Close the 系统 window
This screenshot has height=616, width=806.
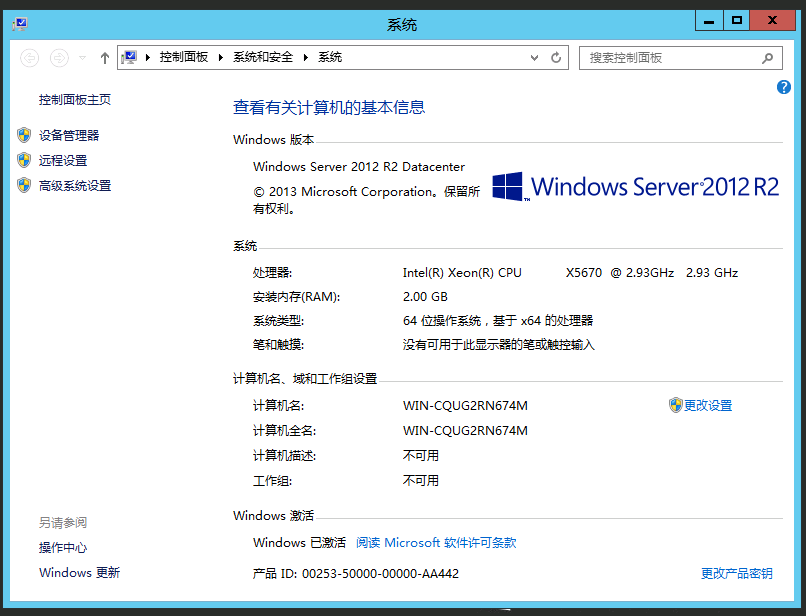772,21
